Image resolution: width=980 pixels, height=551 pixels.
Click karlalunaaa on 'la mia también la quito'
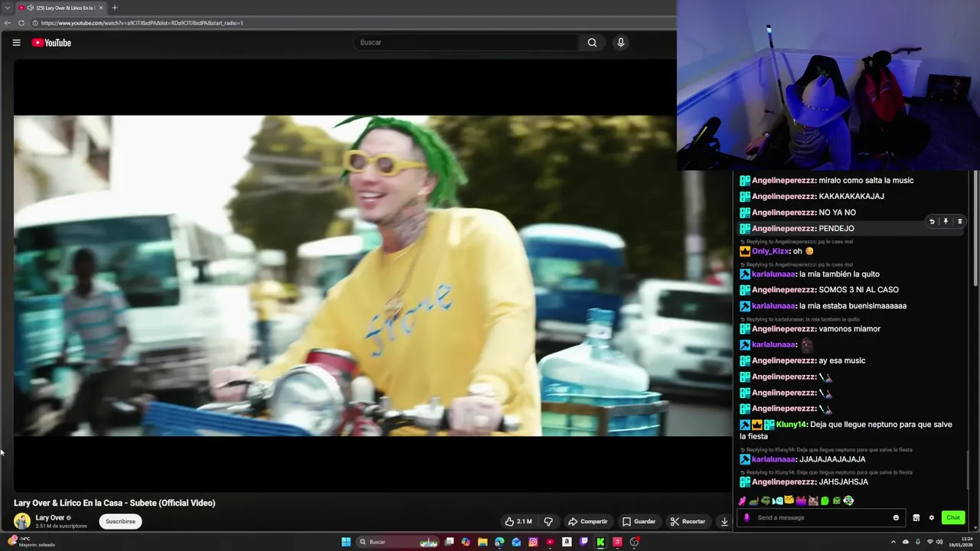(773, 274)
